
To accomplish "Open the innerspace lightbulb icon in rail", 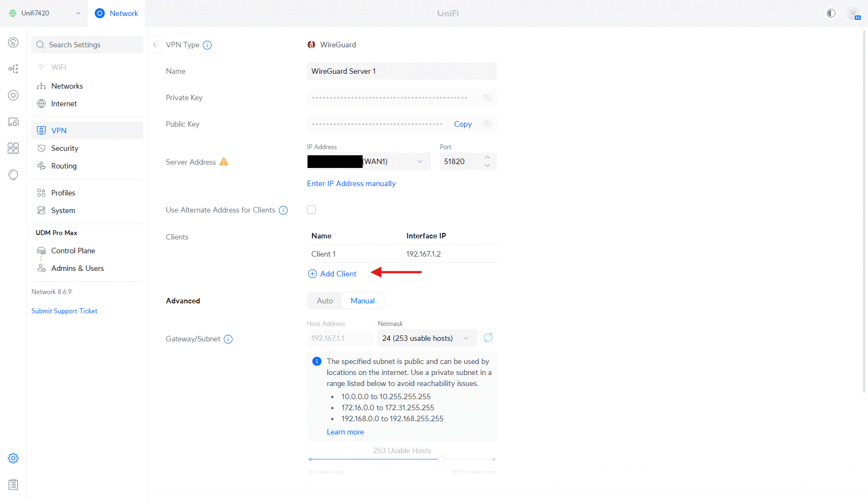I will 13,175.
